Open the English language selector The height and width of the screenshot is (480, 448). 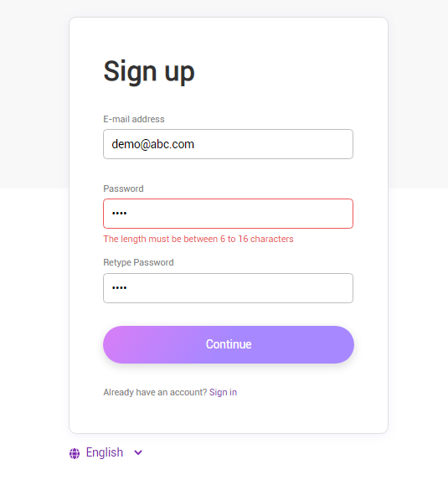[x=106, y=452]
